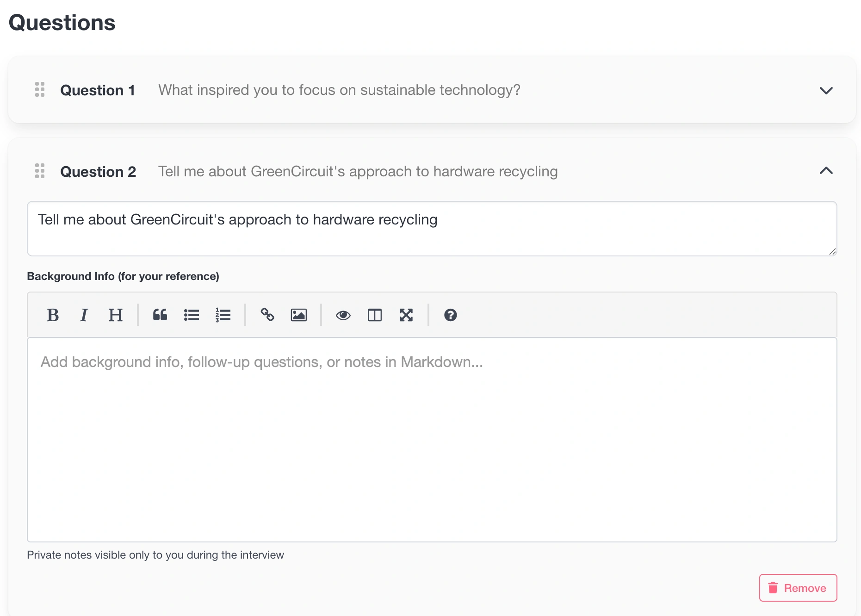Click the Question 2 text input field

431,229
